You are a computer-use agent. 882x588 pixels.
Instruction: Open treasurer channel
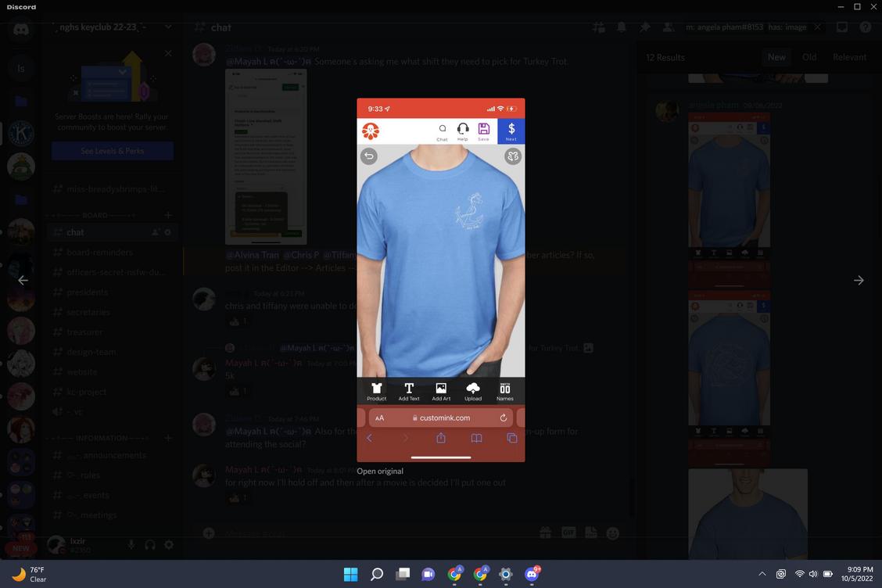coord(113,332)
